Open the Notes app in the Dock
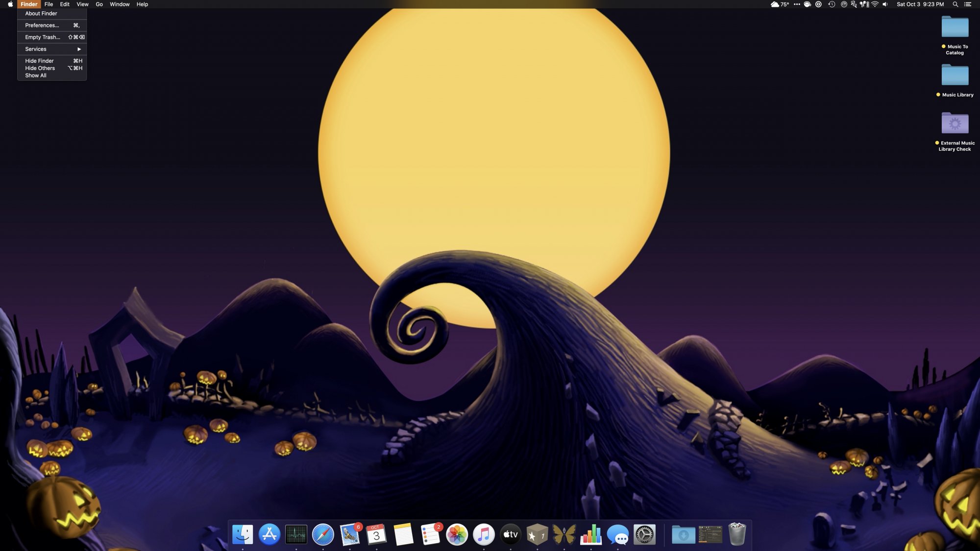 (403, 534)
